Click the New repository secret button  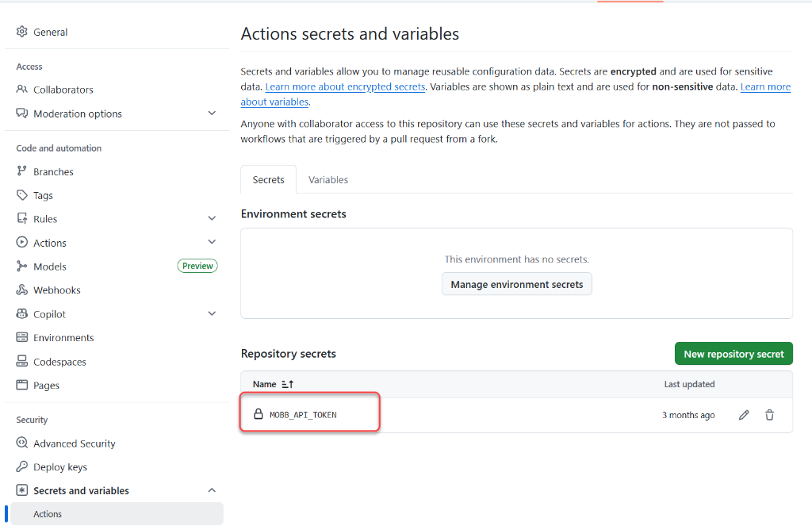[733, 354]
